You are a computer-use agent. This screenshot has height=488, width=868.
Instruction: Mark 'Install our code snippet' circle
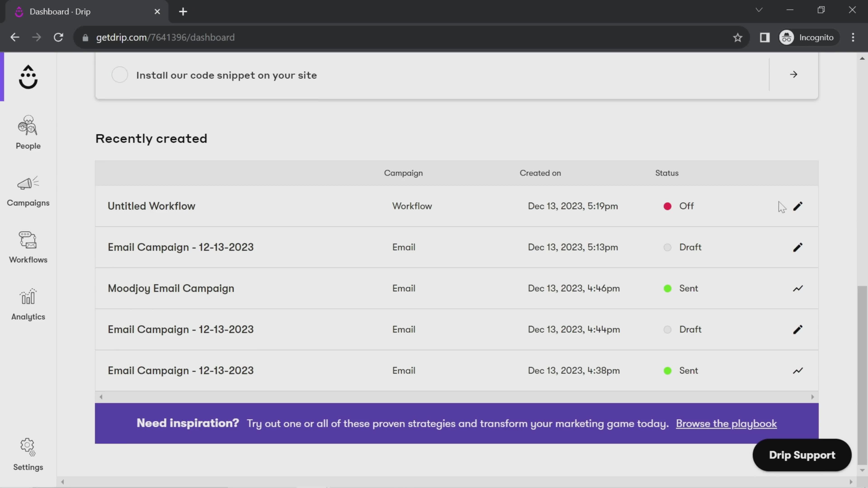[120, 74]
